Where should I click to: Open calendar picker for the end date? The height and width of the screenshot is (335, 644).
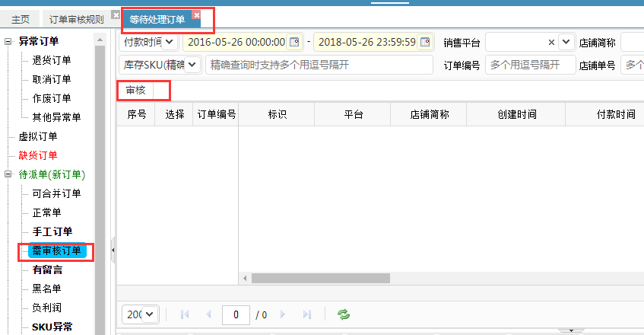tap(425, 42)
